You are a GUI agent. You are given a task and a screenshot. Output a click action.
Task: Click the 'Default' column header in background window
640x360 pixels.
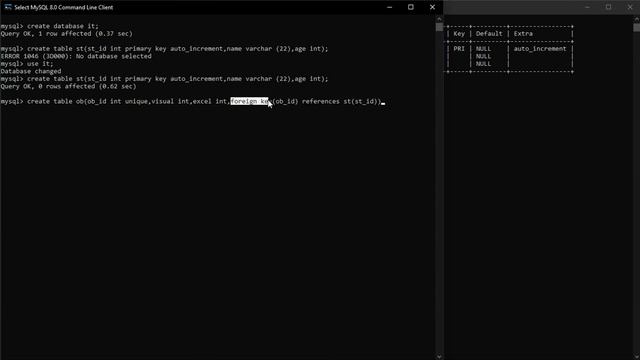[489, 34]
